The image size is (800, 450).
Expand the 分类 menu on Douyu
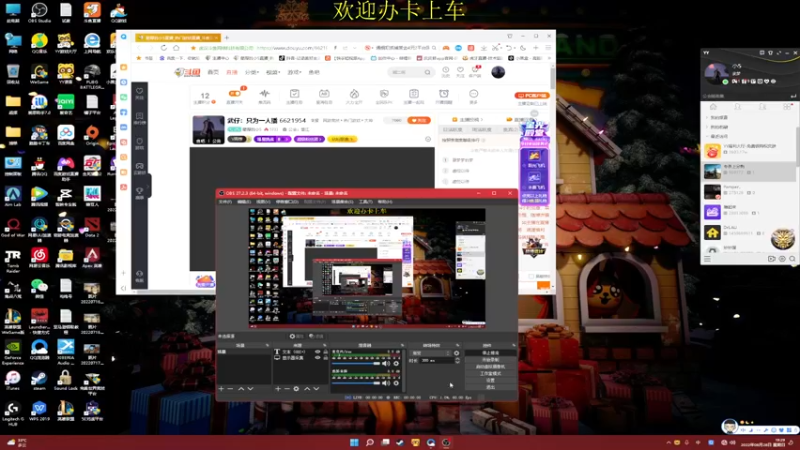coord(252,72)
